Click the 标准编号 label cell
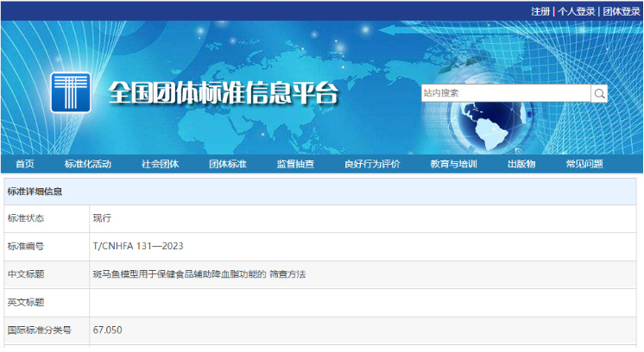The width and height of the screenshot is (644, 352). pyautogui.click(x=47, y=247)
